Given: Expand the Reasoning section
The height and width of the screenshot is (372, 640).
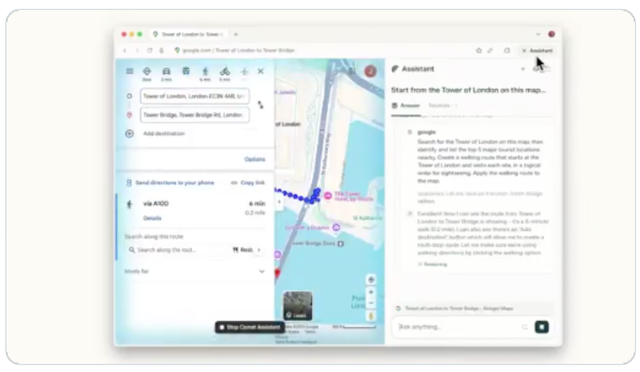Looking at the screenshot, I should click(x=432, y=264).
